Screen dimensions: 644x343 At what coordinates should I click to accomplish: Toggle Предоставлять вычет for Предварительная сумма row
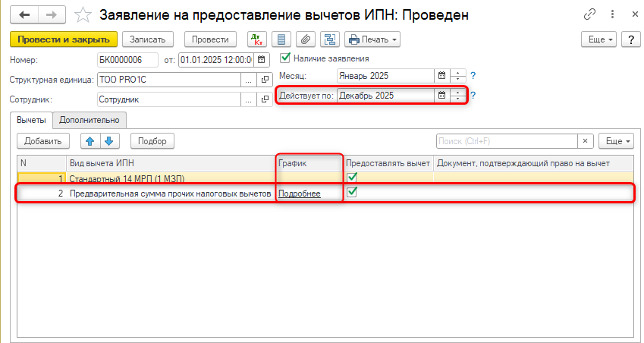pos(352,192)
